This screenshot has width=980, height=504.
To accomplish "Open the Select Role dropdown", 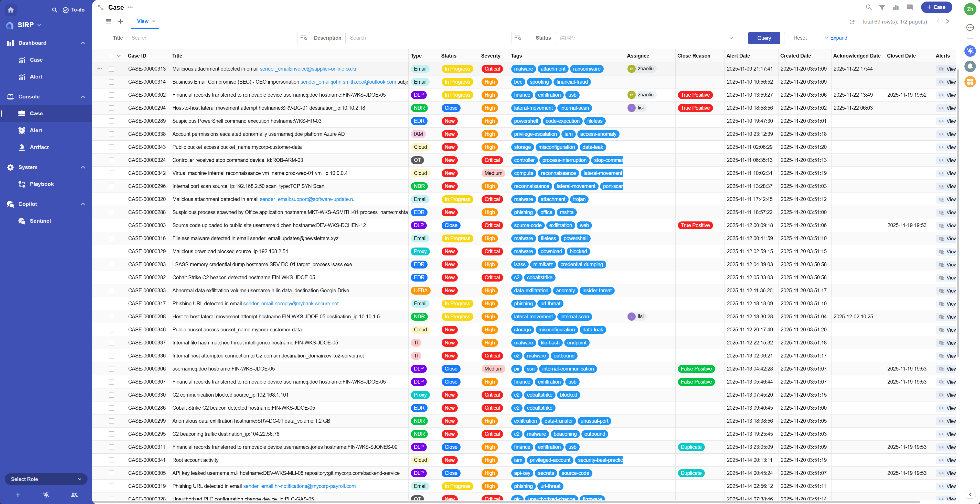I will pos(46,479).
